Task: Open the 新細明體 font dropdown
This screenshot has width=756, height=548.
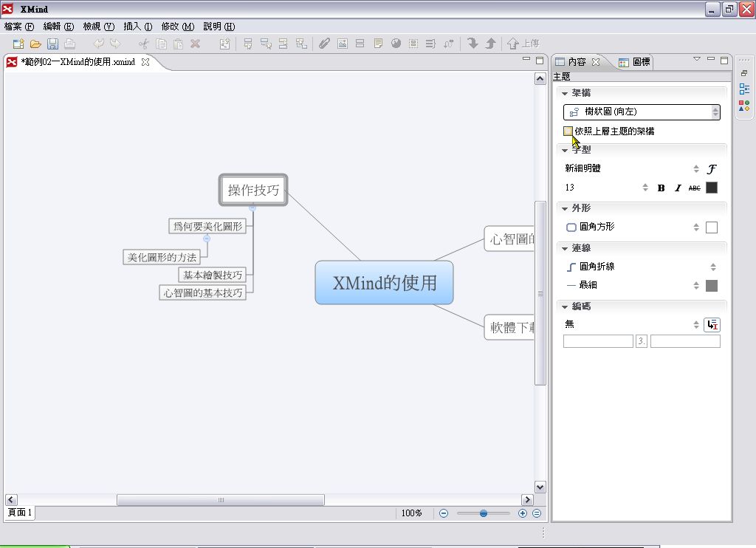Action: point(633,168)
